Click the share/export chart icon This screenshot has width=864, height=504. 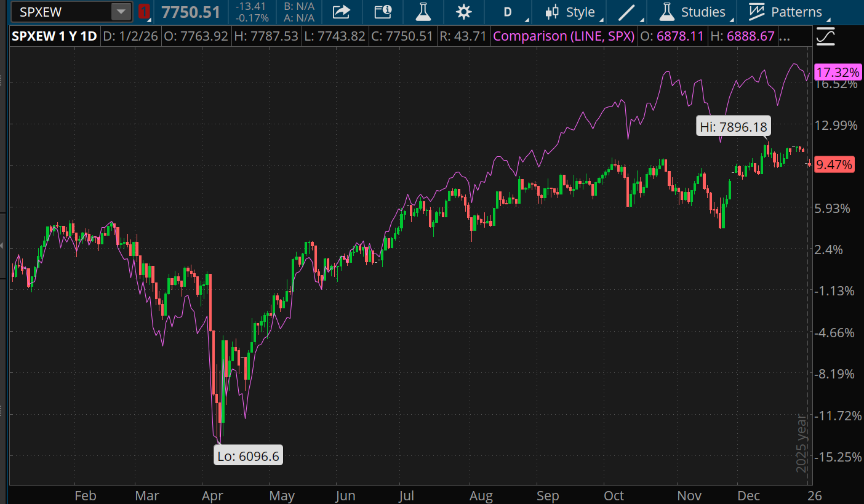pos(342,12)
